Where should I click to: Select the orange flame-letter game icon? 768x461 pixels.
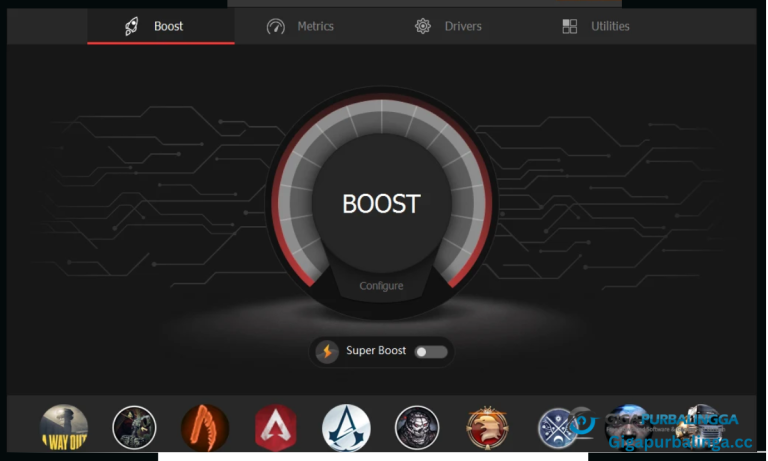[x=205, y=427]
